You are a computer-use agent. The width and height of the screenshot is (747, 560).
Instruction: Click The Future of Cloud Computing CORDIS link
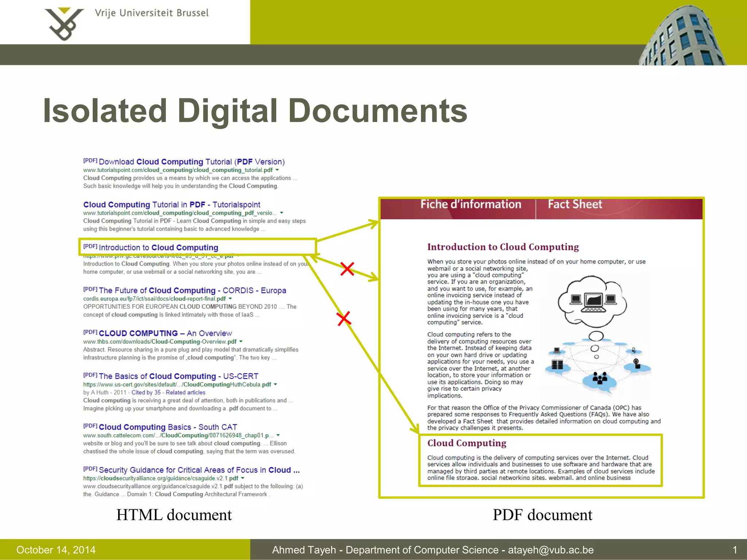pyautogui.click(x=192, y=291)
